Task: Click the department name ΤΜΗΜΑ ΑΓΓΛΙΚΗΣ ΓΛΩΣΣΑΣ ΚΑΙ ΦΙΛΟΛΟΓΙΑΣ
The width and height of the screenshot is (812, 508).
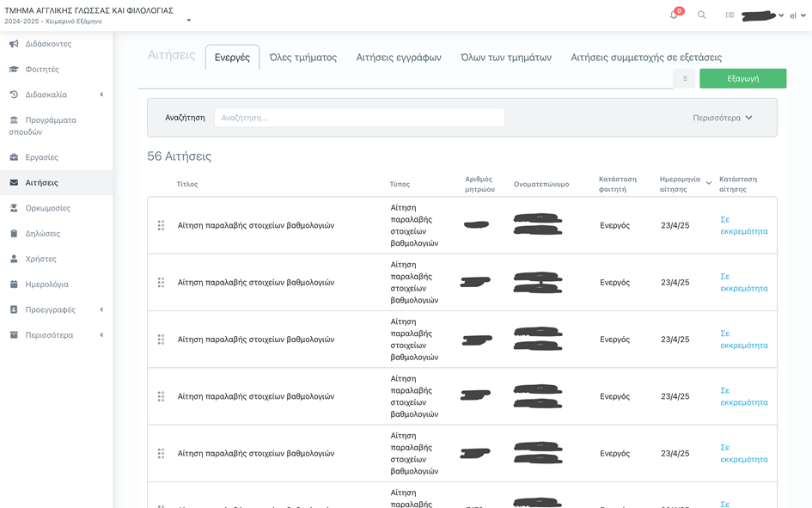Action: [89, 9]
